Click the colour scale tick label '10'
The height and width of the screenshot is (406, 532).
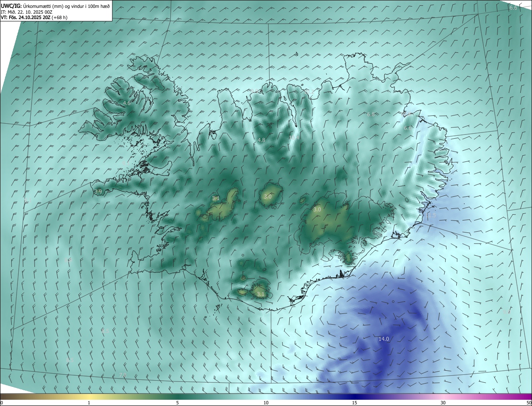(266, 403)
